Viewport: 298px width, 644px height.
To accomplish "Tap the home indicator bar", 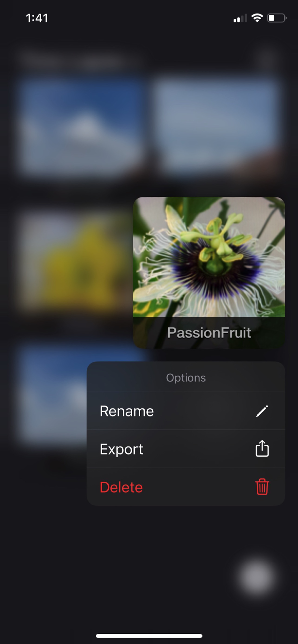I will tap(149, 636).
